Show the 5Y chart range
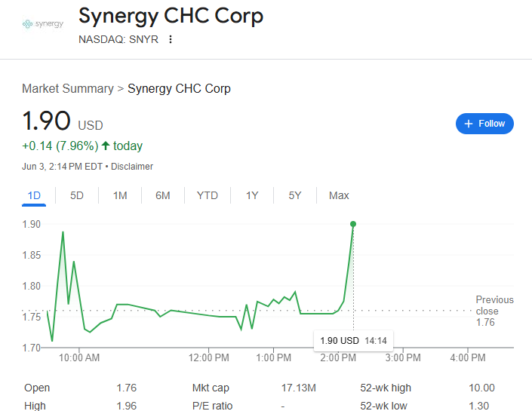 coord(295,195)
